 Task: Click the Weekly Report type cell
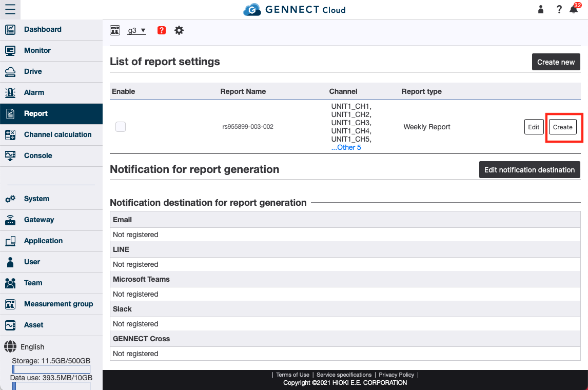pos(427,127)
